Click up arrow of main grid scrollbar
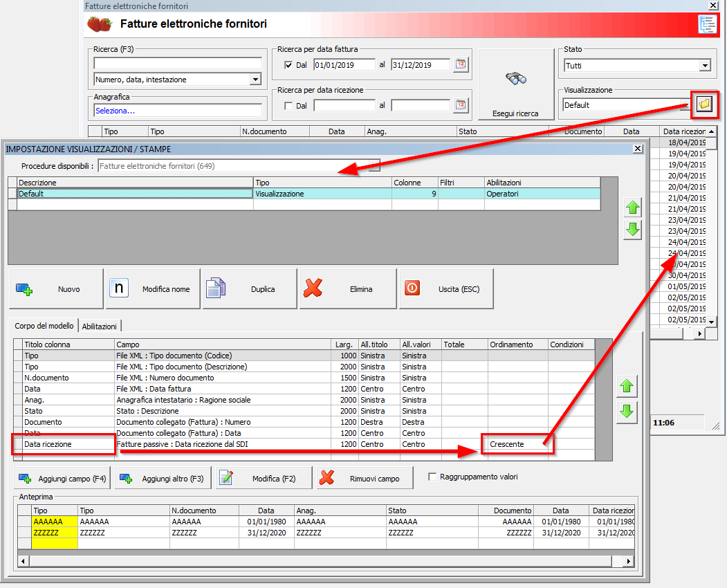 click(x=712, y=131)
